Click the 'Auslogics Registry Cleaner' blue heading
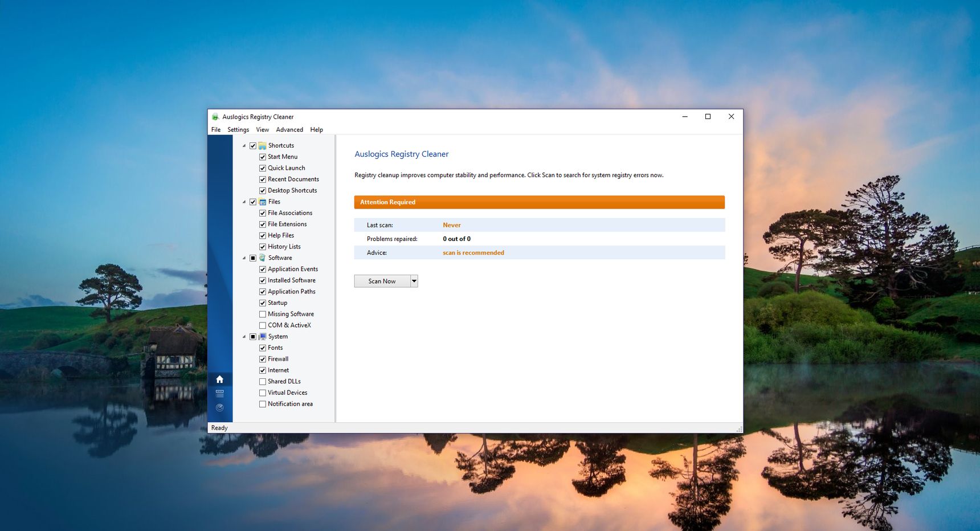The height and width of the screenshot is (531, 980). [402, 154]
